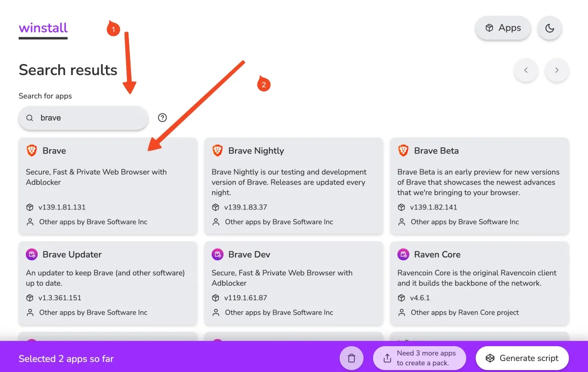
Task: Click the Brave Dev app icon
Action: [217, 254]
